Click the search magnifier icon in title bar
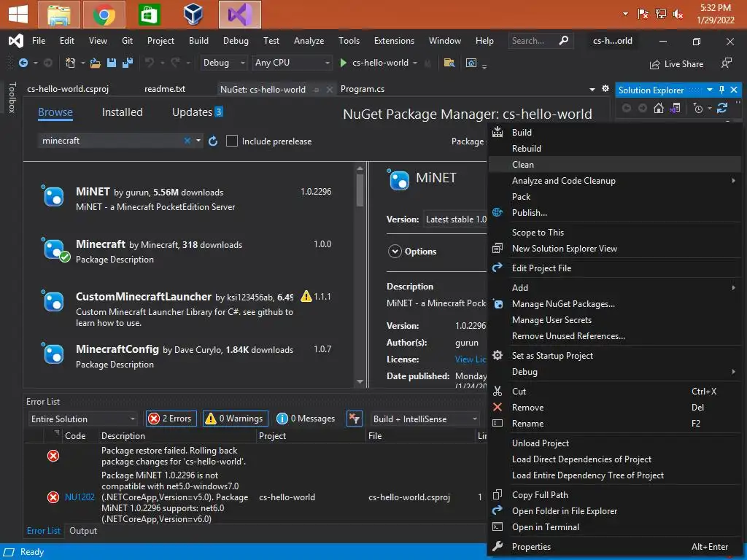747x560 pixels. point(564,41)
